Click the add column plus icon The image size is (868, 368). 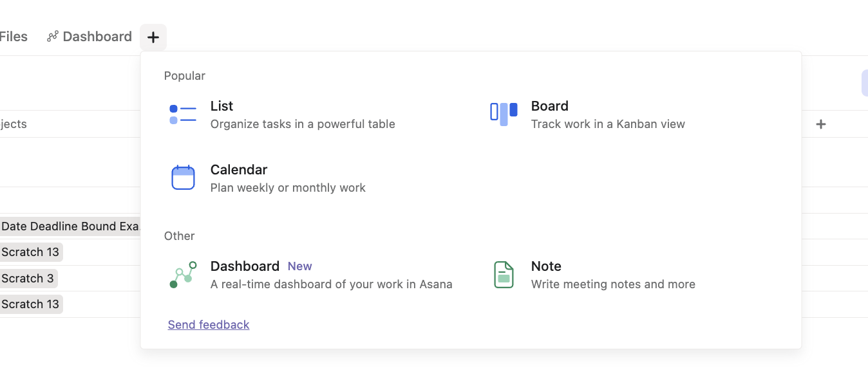click(821, 124)
